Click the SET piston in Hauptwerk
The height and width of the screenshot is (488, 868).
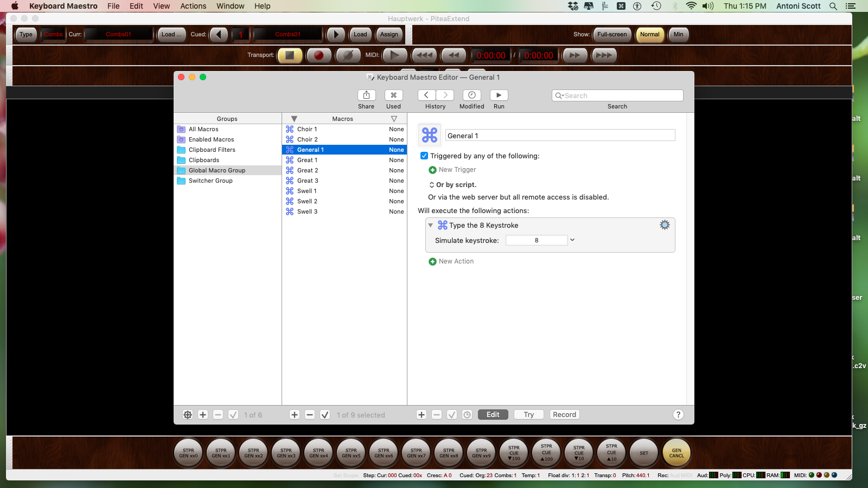[x=644, y=453]
